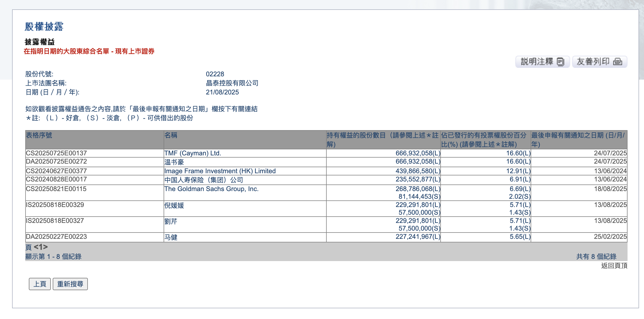Click the 説明注釋 notes button
The height and width of the screenshot is (319, 644).
coord(542,62)
